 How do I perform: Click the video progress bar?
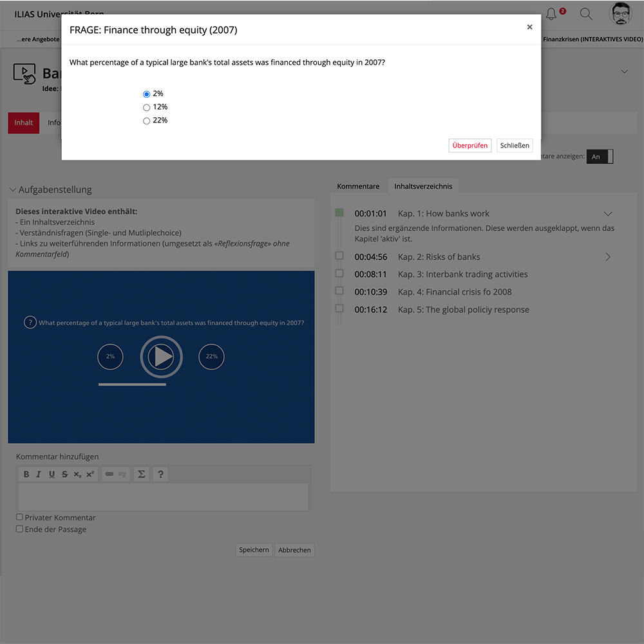[x=132, y=384]
